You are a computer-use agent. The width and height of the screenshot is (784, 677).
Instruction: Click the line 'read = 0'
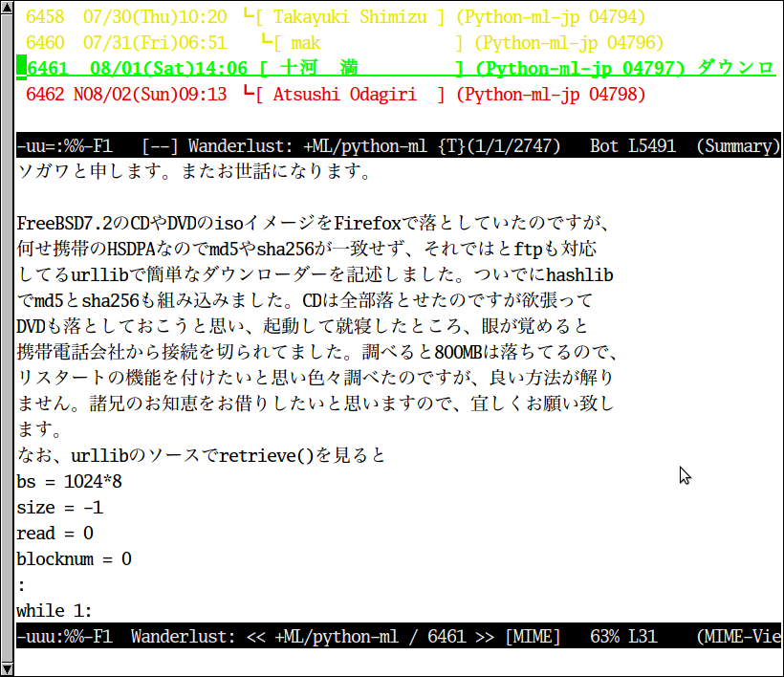55,533
